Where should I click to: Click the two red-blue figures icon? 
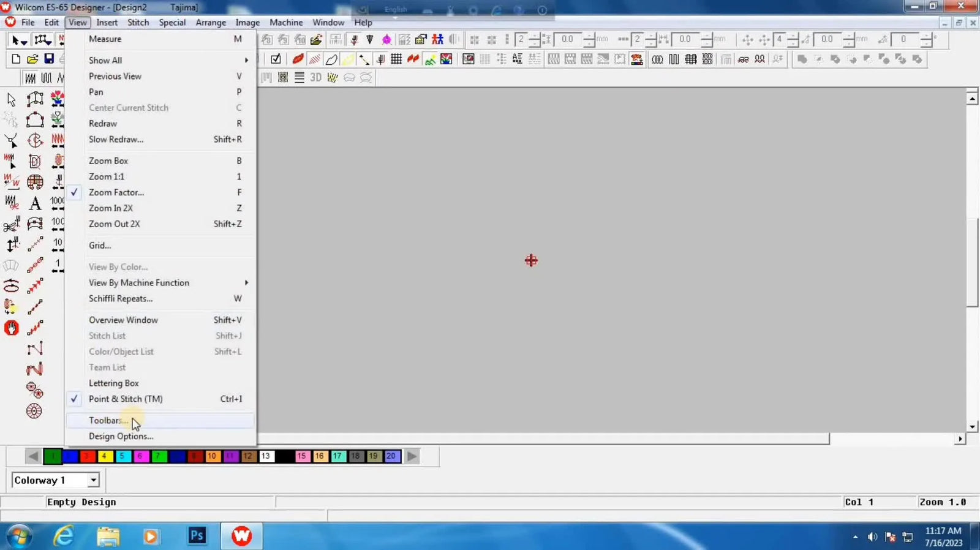[x=437, y=39]
